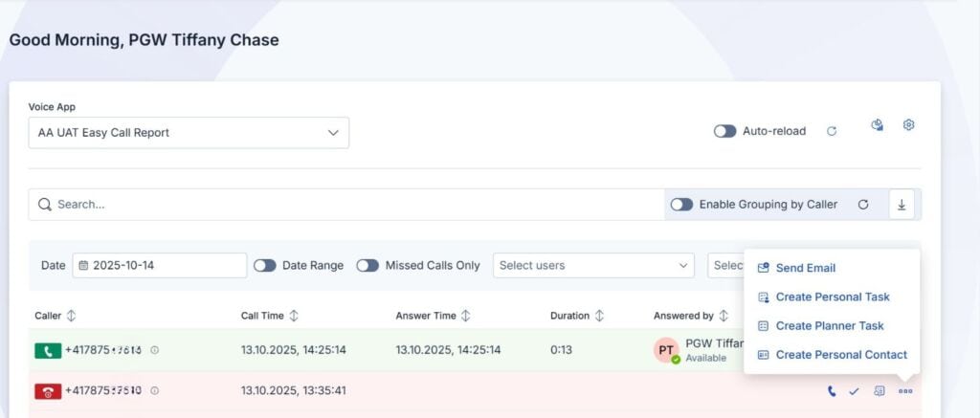Screen dimensions: 980x418
Task: Click the Available status text
Action: pos(705,359)
